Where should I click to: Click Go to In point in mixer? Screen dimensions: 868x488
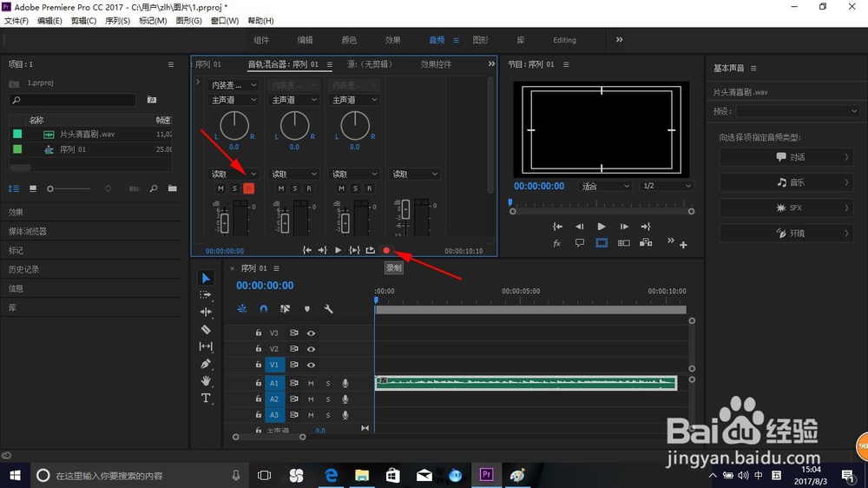click(306, 250)
